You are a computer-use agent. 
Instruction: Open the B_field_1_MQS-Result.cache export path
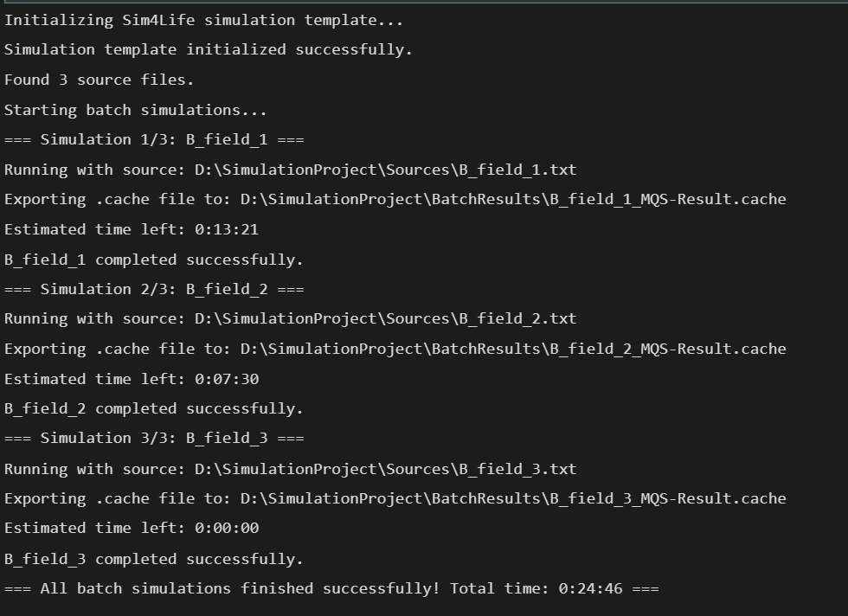(x=513, y=199)
